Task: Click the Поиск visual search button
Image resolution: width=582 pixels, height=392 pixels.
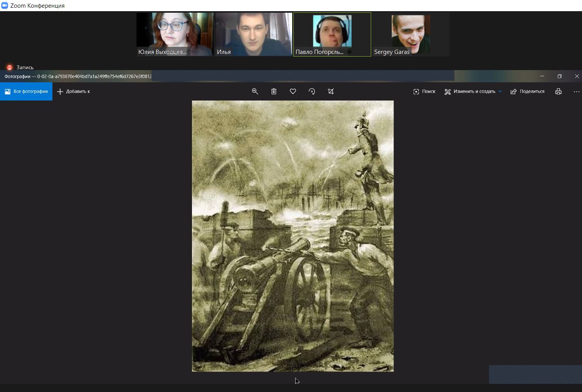Action: (x=424, y=91)
